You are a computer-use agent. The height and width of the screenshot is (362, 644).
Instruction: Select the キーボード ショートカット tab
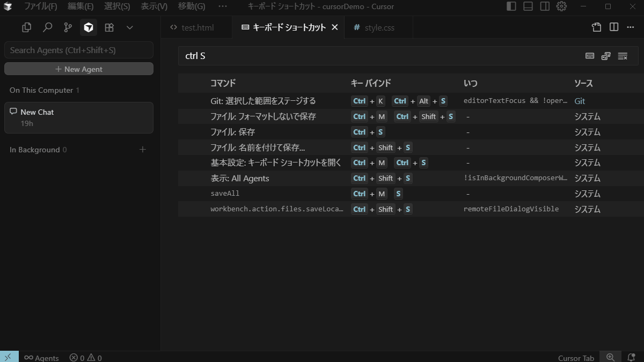click(x=289, y=27)
